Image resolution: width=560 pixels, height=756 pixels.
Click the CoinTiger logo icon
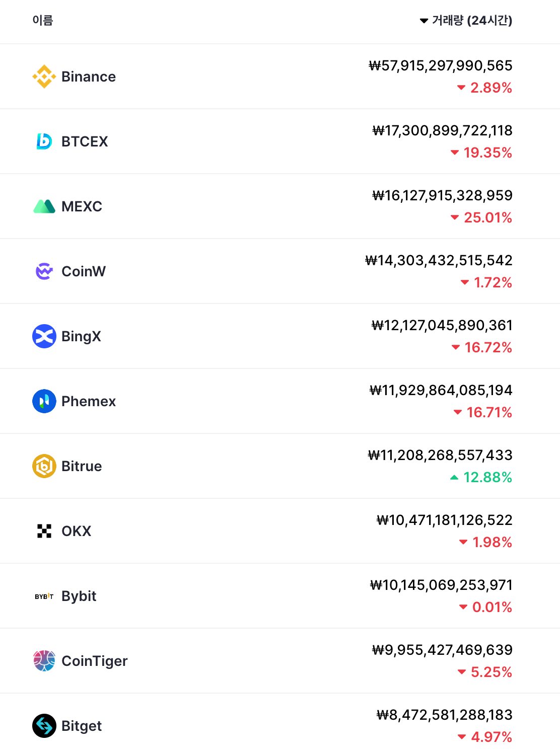pyautogui.click(x=44, y=661)
